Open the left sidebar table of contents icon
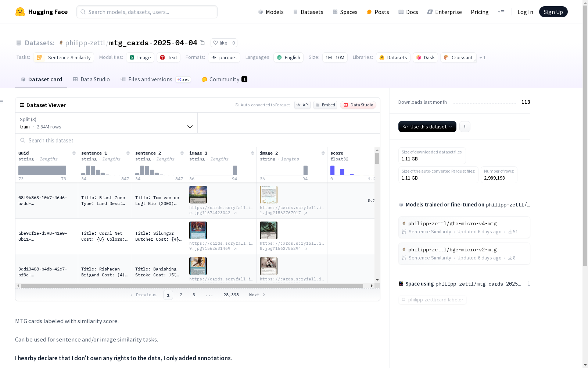Screen dimensions: 588x368 click(2, 102)
